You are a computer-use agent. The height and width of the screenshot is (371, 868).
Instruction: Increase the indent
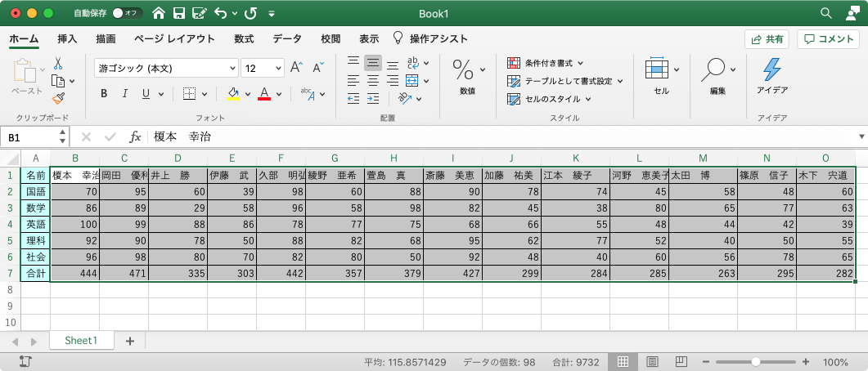tap(373, 98)
